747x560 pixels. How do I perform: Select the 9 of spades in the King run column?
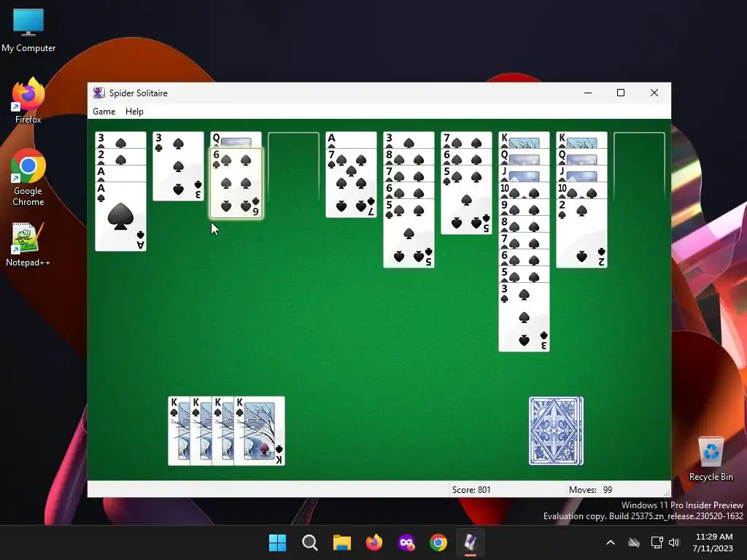(524, 207)
